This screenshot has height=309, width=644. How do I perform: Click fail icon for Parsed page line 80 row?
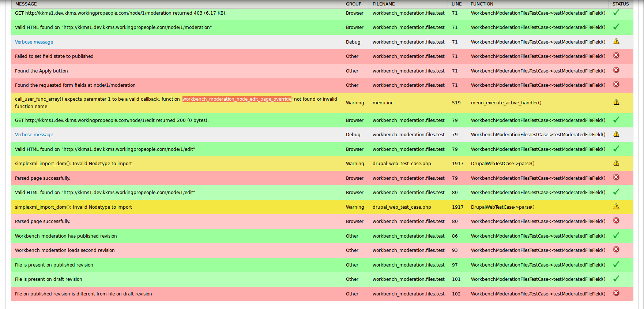(616, 220)
